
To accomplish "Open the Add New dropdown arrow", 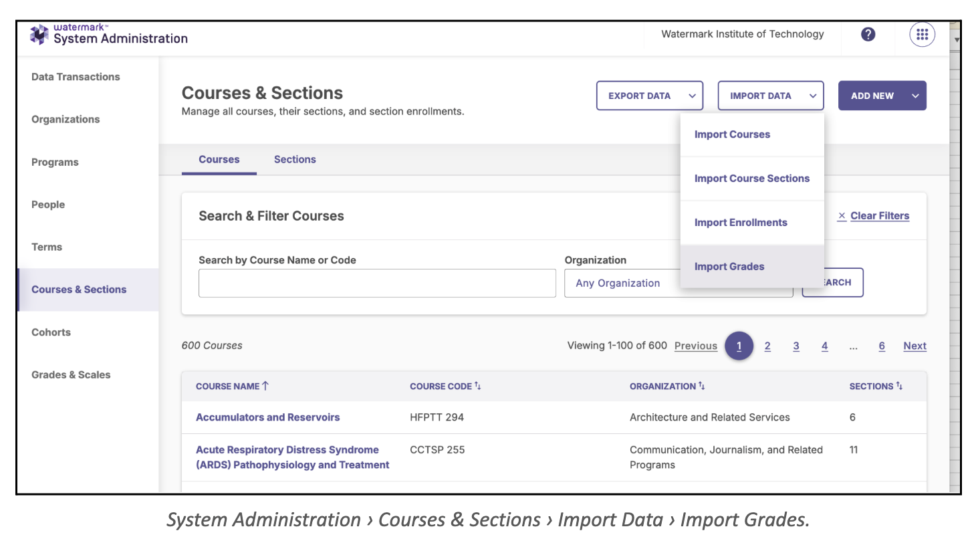I will point(915,96).
